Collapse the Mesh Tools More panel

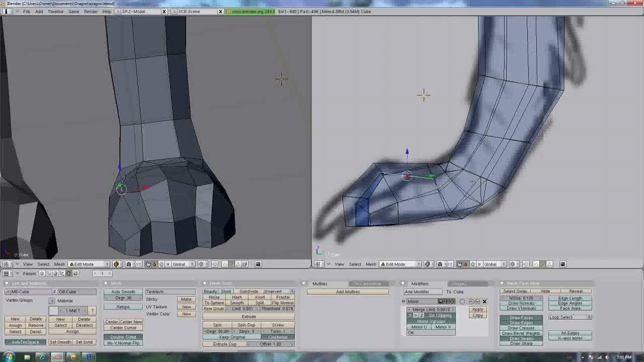[502, 284]
